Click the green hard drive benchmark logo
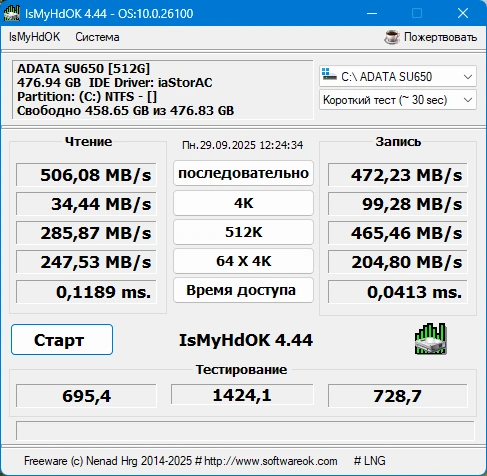The image size is (487, 476). [x=431, y=339]
